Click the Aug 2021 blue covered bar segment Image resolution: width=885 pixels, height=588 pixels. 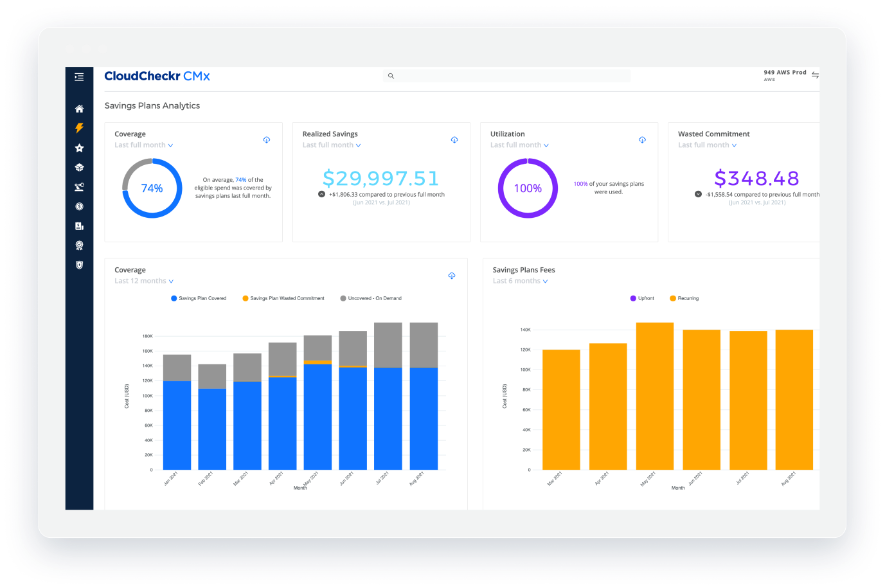pos(424,418)
